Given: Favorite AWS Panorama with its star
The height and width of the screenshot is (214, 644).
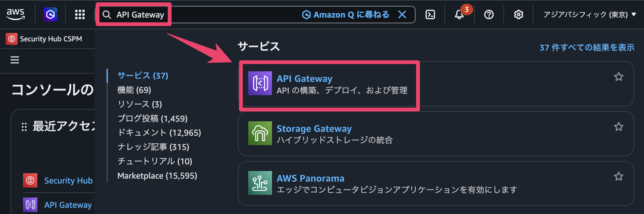Looking at the screenshot, I should click(619, 176).
